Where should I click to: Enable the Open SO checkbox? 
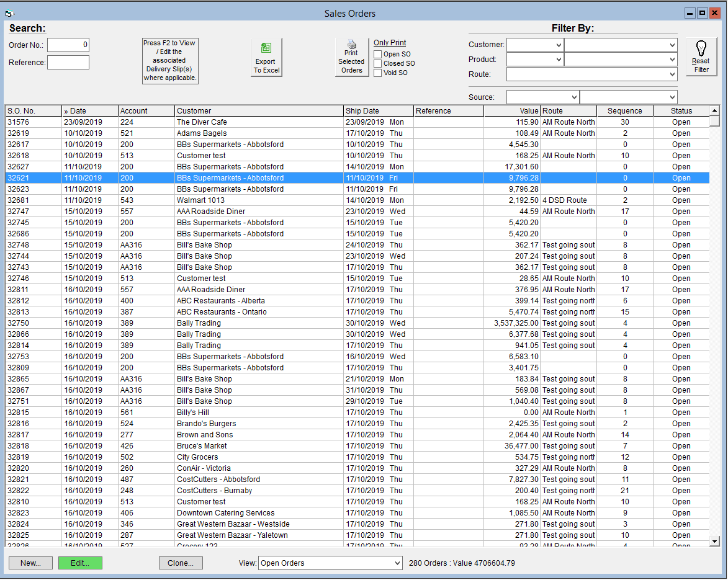(378, 55)
